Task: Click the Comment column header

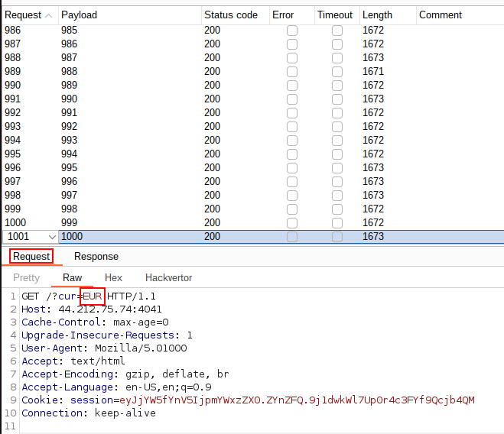Action: [460, 15]
